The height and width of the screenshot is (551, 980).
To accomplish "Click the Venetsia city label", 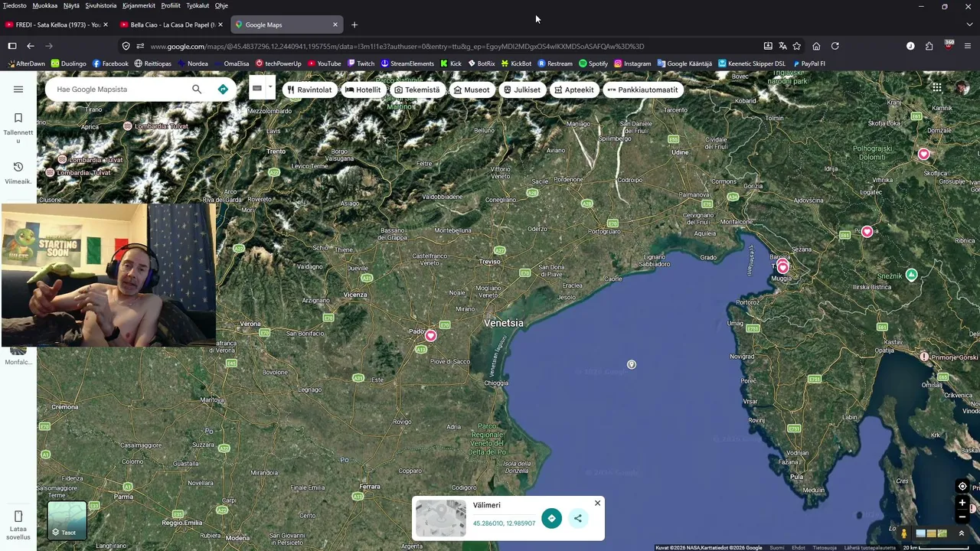I will click(504, 323).
